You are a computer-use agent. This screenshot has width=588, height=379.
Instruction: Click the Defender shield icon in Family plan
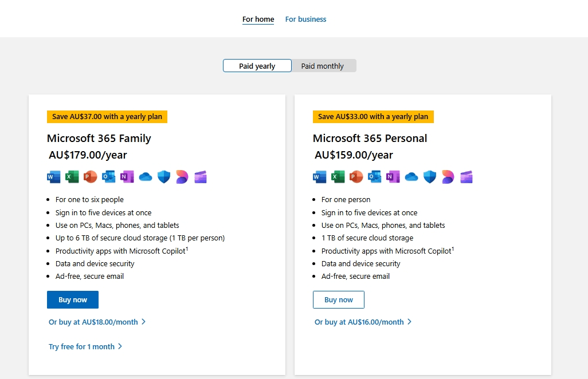[164, 177]
